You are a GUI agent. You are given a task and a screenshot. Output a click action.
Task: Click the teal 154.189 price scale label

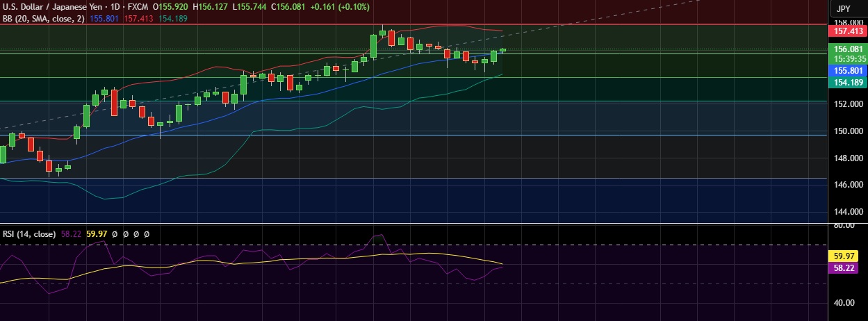[849, 82]
